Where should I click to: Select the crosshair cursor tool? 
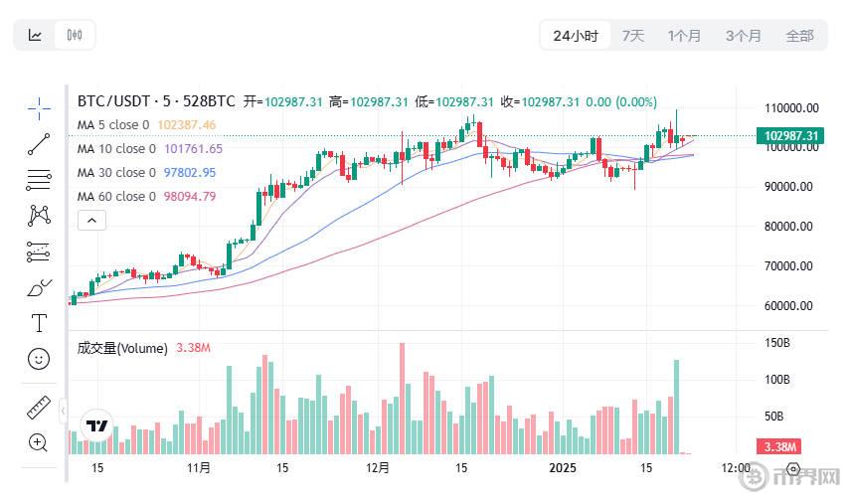(39, 109)
